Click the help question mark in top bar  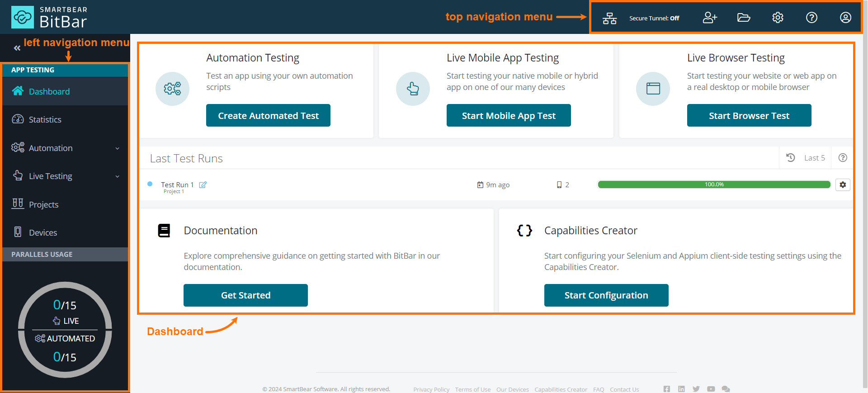click(x=811, y=18)
